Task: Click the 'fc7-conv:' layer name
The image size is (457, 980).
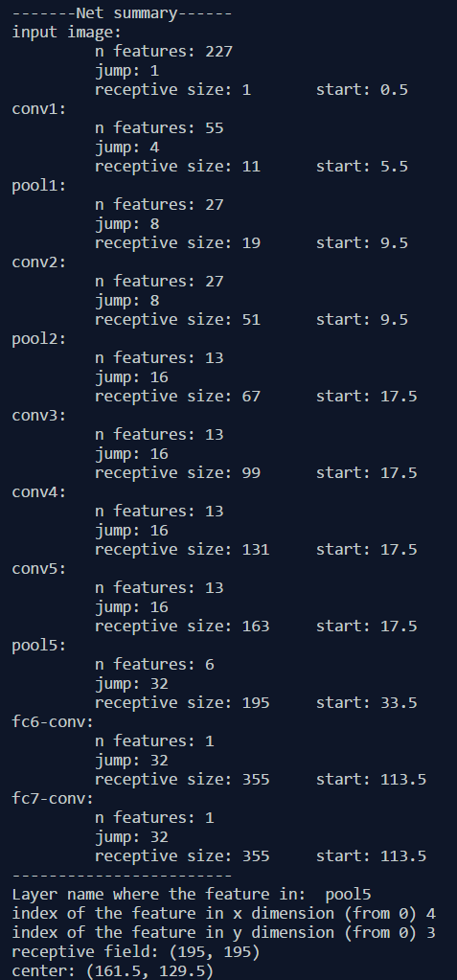Action: click(x=53, y=798)
